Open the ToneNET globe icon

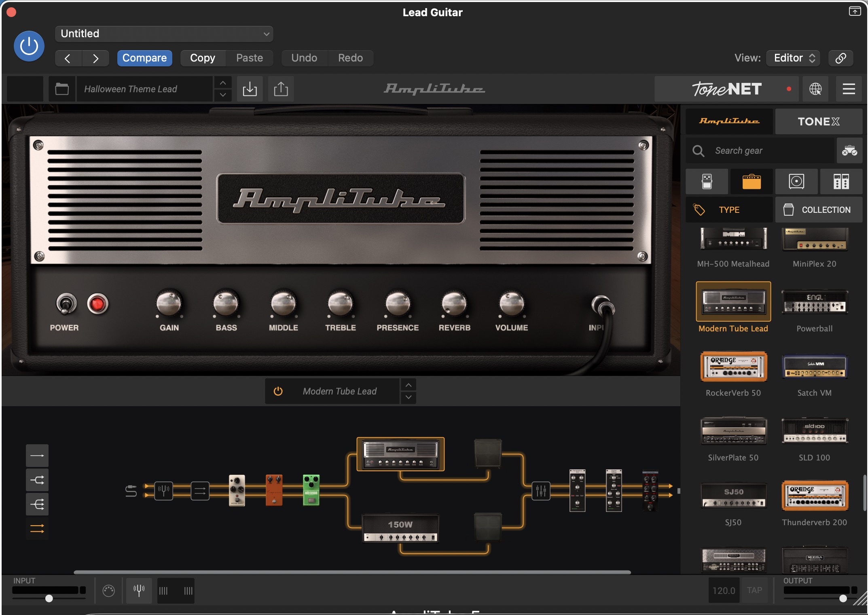815,89
